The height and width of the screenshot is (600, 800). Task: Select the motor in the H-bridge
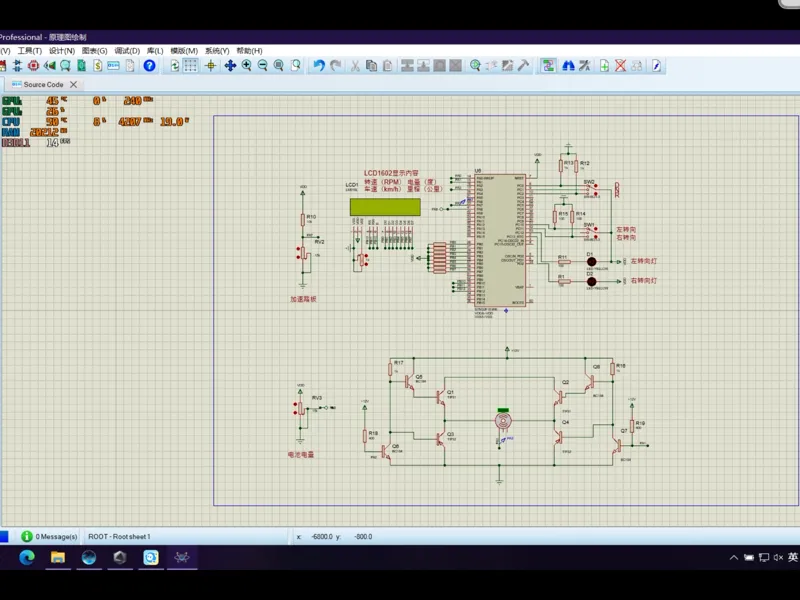(503, 420)
